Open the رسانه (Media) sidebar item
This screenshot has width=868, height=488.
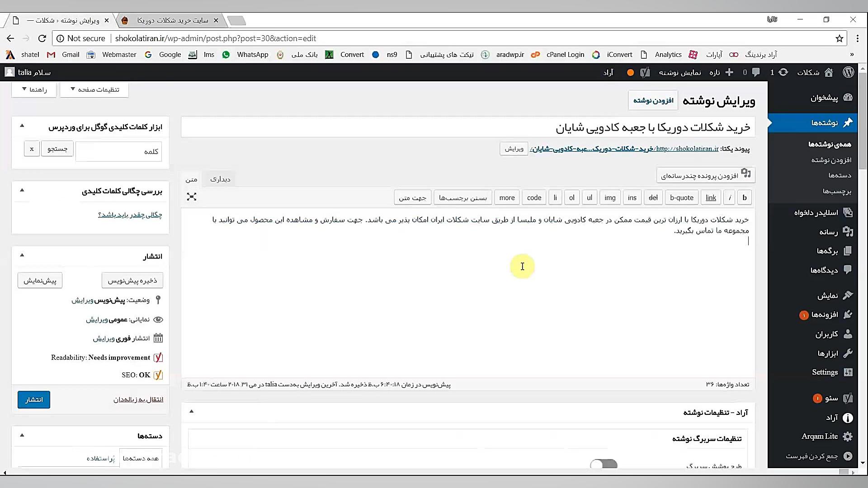point(830,232)
